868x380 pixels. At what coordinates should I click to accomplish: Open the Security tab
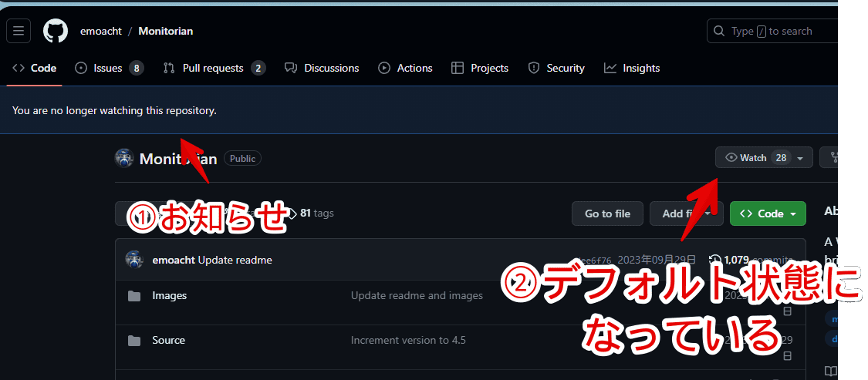point(556,68)
